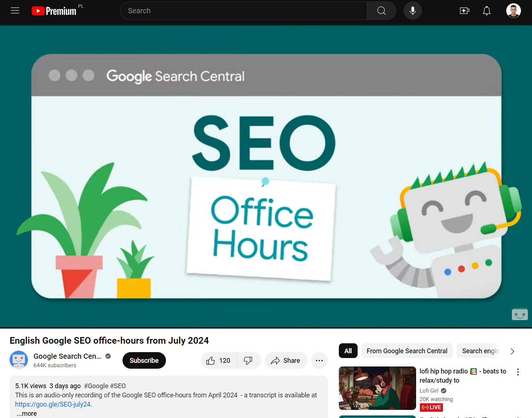Click the channel watermark robot on video

pos(520,313)
